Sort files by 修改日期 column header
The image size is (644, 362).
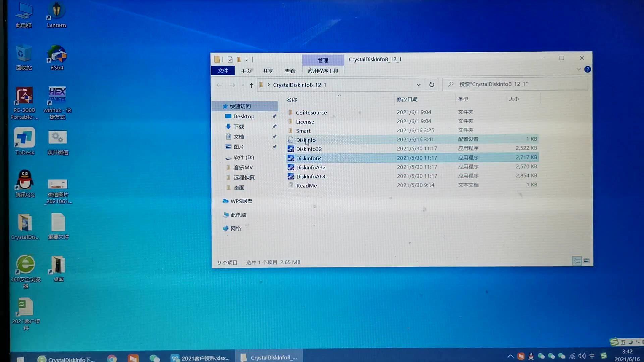tap(407, 99)
